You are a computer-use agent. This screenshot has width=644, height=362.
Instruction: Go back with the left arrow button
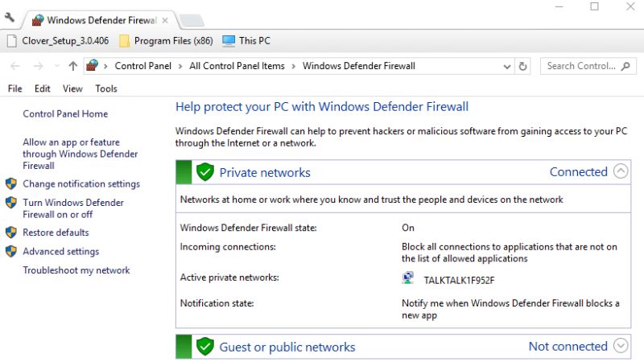click(15, 66)
